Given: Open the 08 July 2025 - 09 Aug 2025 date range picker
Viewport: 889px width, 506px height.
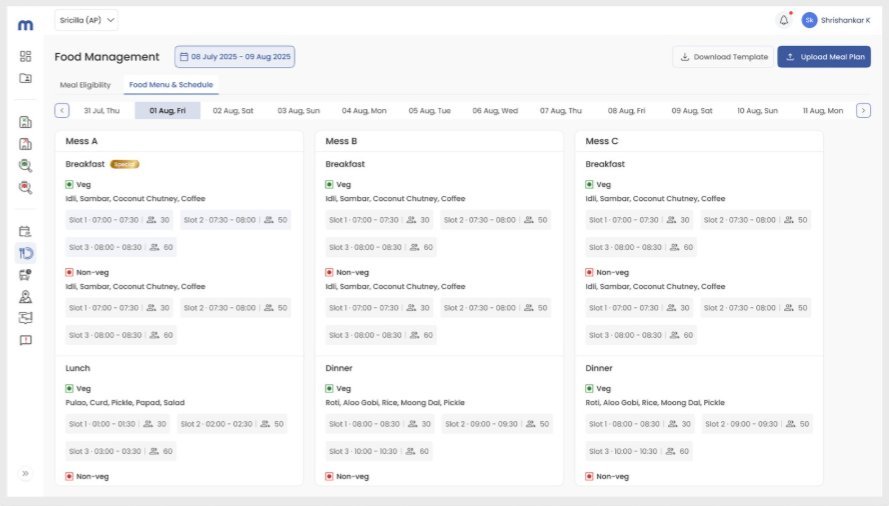Looking at the screenshot, I should [x=235, y=57].
